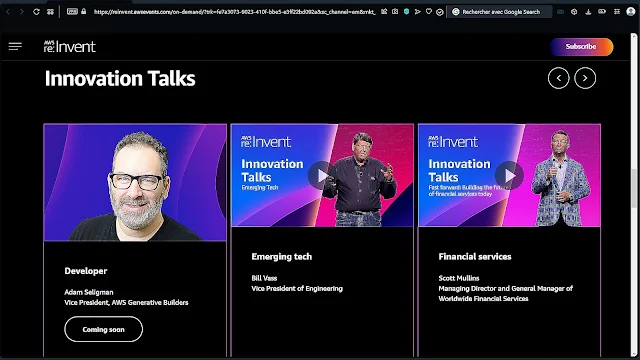Click the Coming soon button
The image size is (640, 360).
(103, 329)
